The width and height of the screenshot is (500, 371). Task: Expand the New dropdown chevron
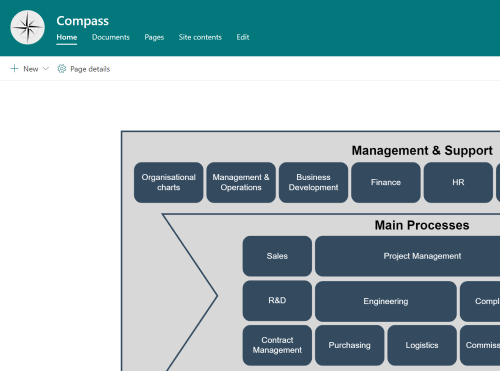[x=46, y=69]
